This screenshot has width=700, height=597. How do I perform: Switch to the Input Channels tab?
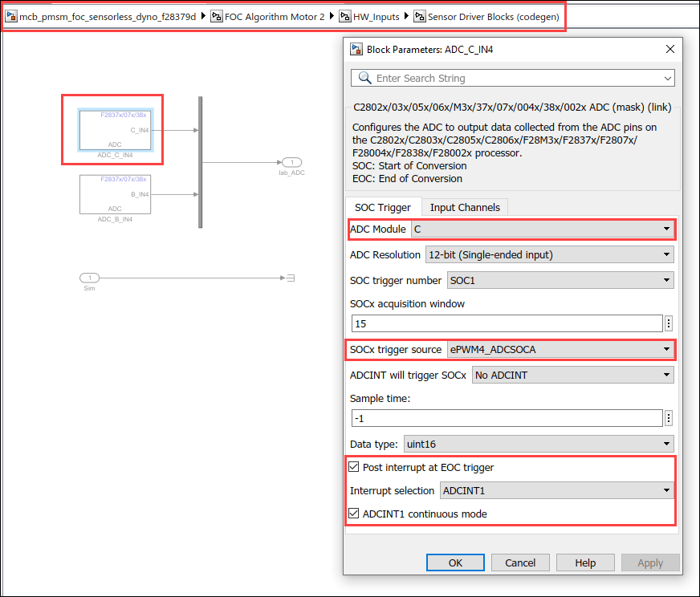[465, 208]
